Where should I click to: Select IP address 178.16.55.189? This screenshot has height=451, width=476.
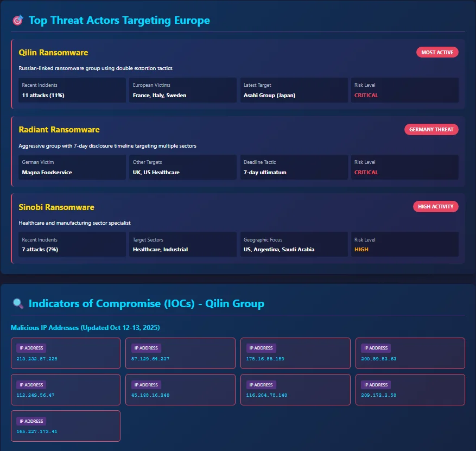[265, 359]
